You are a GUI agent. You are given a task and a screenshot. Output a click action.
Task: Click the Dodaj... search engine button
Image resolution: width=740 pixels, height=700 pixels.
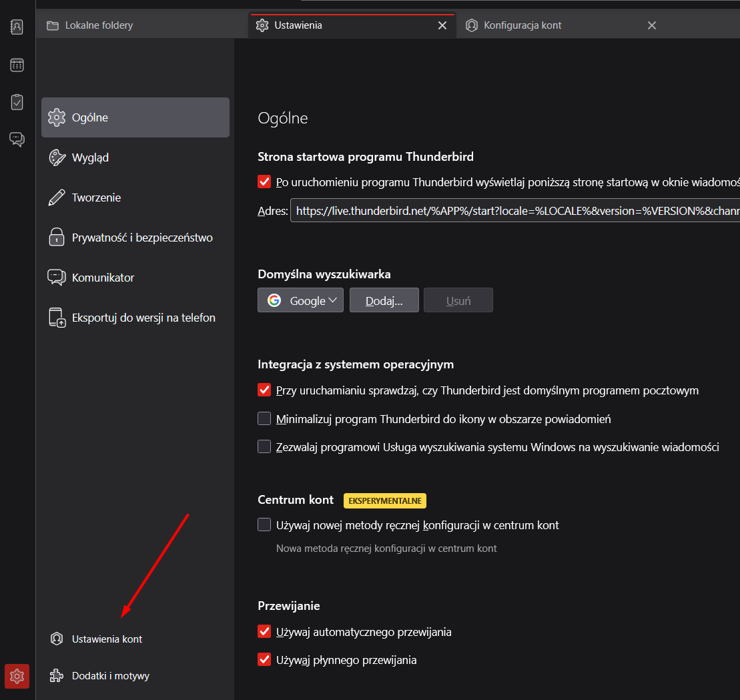pos(384,300)
